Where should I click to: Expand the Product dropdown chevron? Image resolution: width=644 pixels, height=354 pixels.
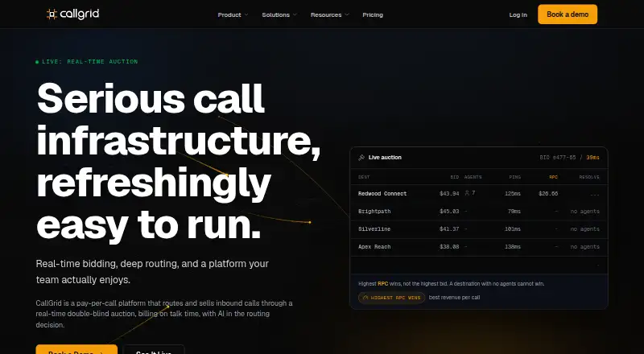[x=246, y=14]
